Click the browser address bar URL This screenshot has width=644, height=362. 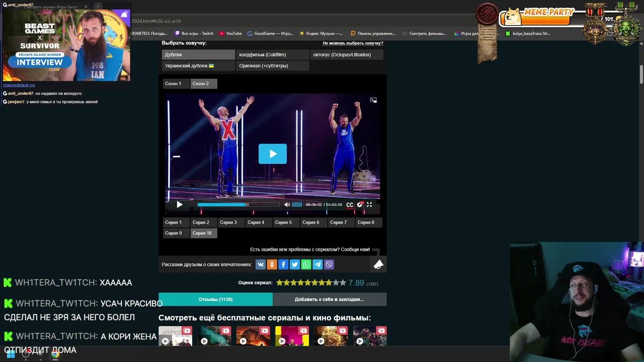point(156,21)
